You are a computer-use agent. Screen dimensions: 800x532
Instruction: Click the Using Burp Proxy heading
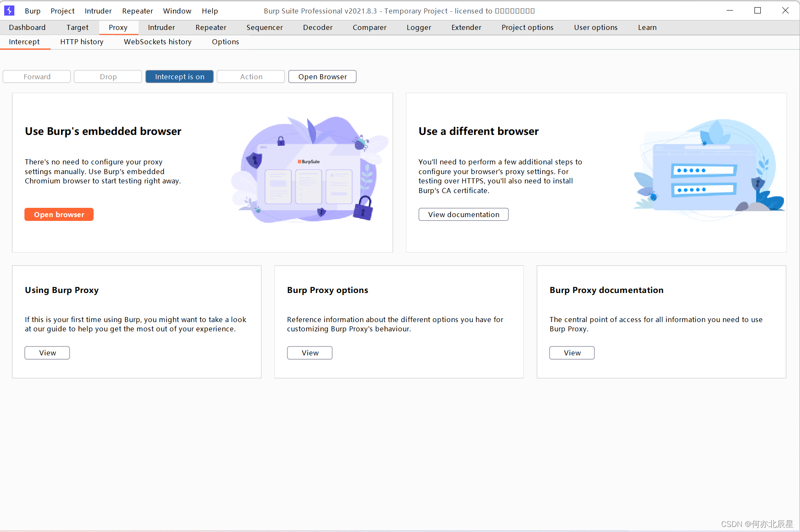(62, 290)
